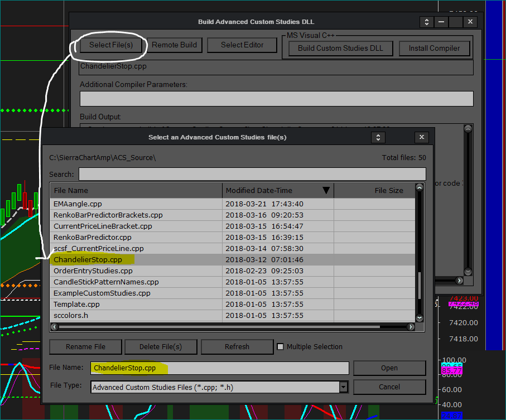The width and height of the screenshot is (506, 420).
Task: Click the Open button
Action: point(389,368)
